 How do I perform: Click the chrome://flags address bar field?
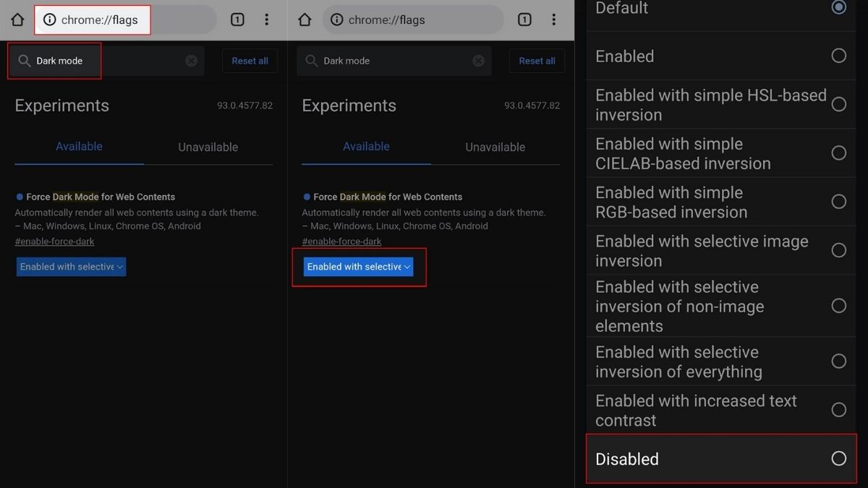click(413, 20)
